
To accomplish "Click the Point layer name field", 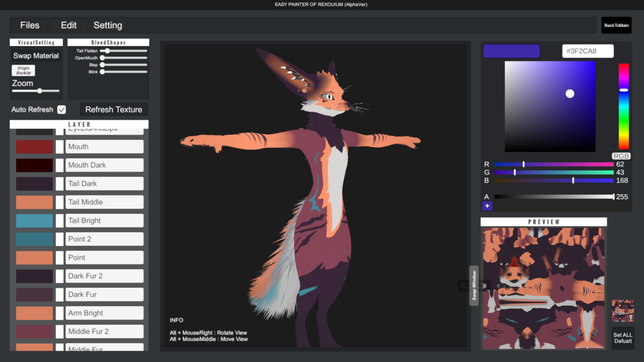I will point(104,258).
